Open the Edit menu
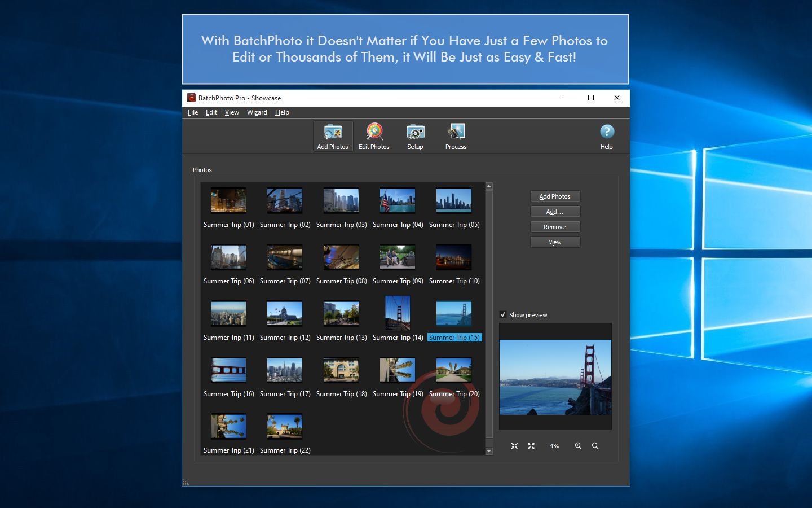 (211, 112)
